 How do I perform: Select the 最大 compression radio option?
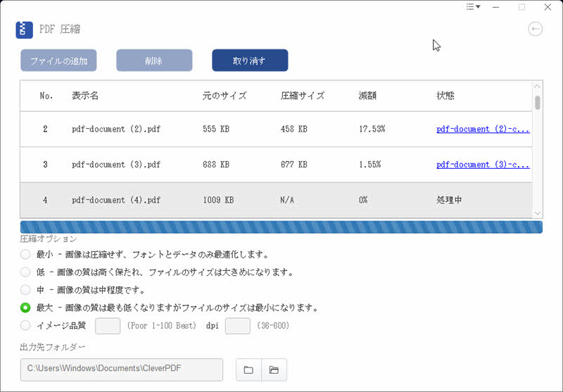(25, 308)
